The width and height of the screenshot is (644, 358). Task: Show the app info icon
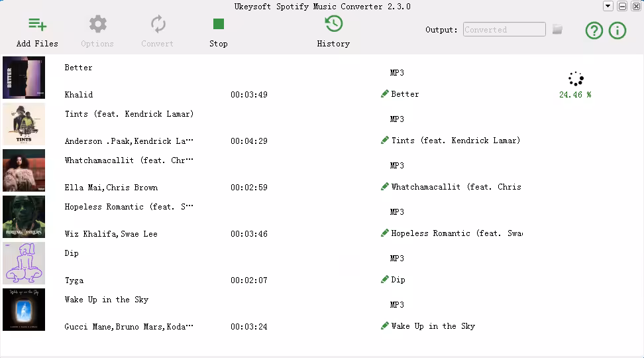point(617,30)
